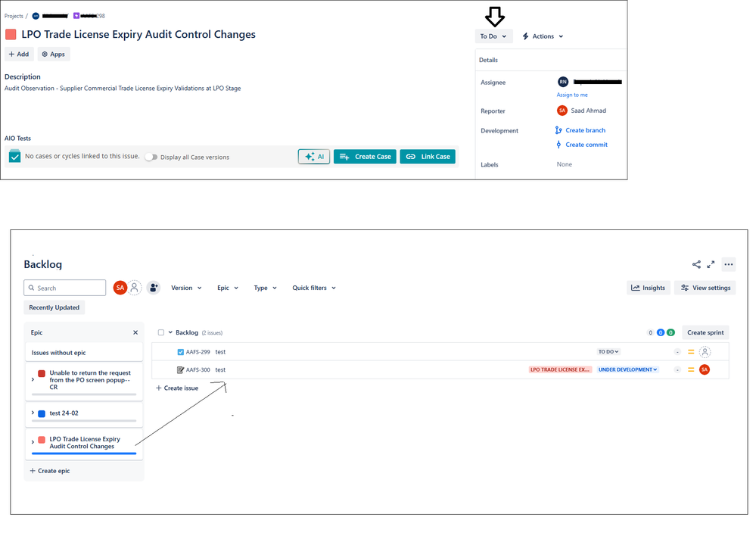Screen dimensions: 756x536
Task: Click the red epic icon beside the issue title
Action: tap(11, 34)
